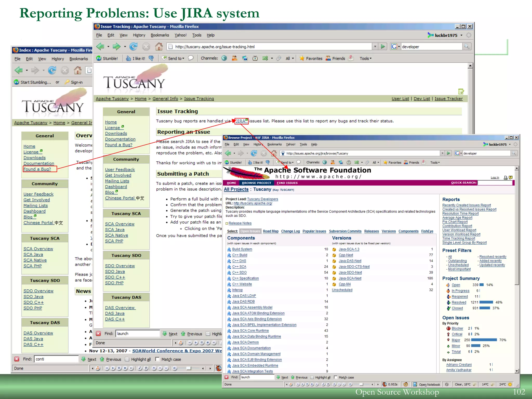Image resolution: width=532 pixels, height=399 pixels.
Task: Click Back arrow in ASF JIRA window
Action: [x=228, y=153]
